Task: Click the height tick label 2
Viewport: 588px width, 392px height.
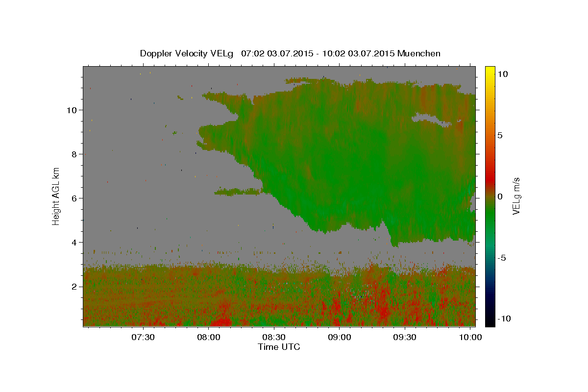Action: click(x=74, y=286)
